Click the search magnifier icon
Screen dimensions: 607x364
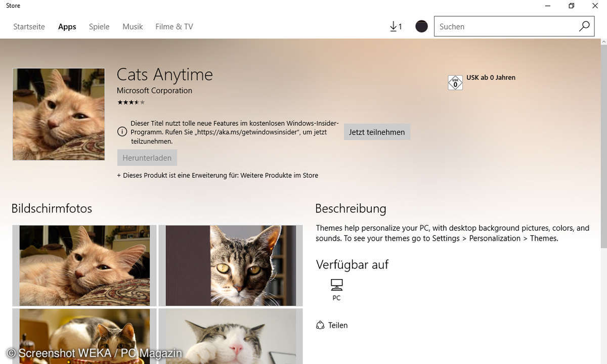(x=584, y=26)
